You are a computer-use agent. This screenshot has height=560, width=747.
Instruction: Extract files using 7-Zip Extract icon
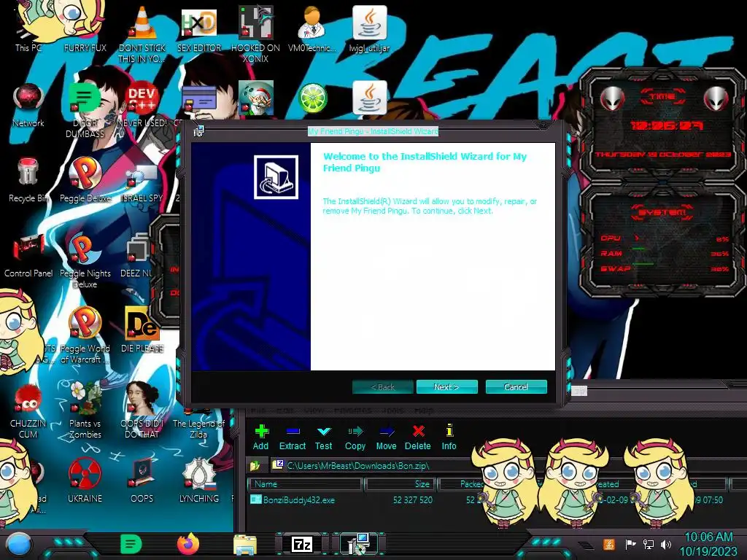tap(292, 437)
